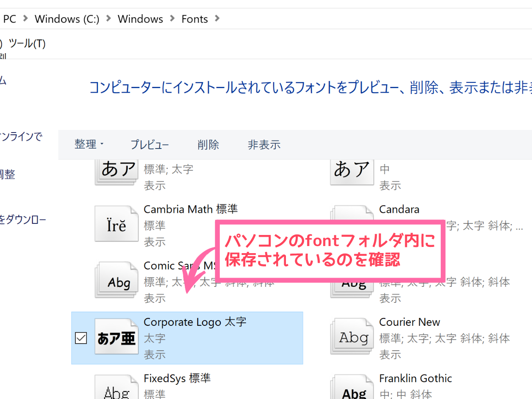The image size is (532, 399).
Task: Select the Corporate Logo 太字 font name
Action: tap(195, 322)
